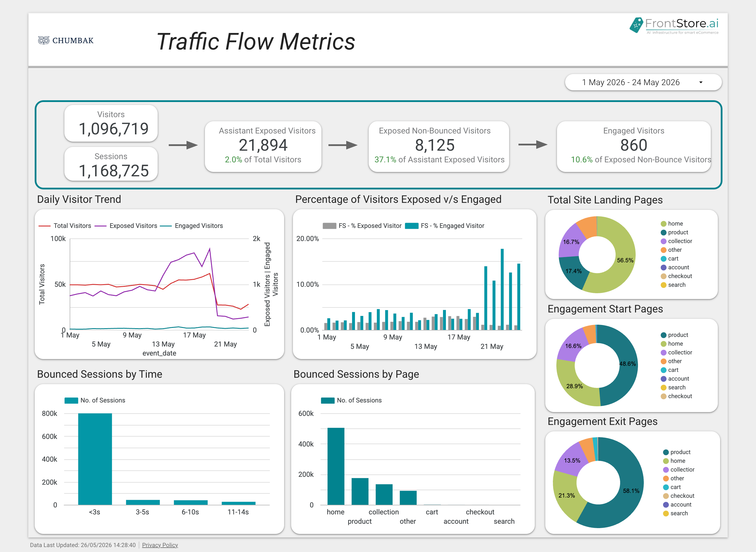Click the 3-5s bar in Bounced Sessions by Time

point(143,502)
